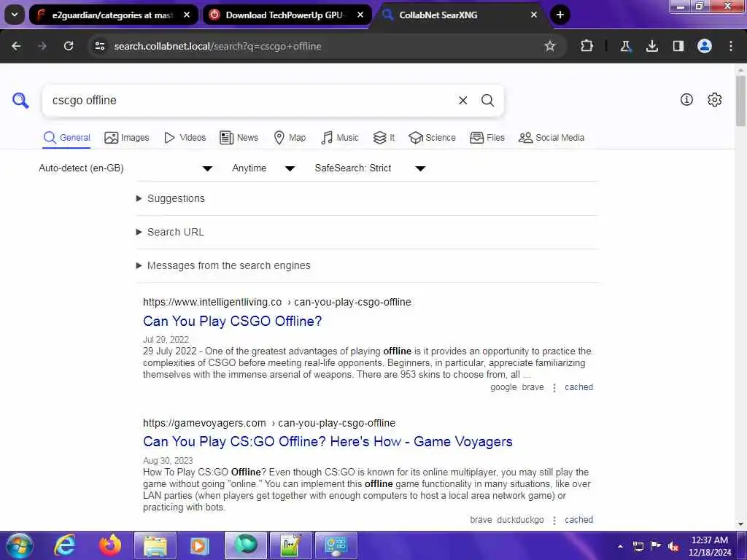Open the About info icon
Screen dimensions: 747x560
pos(686,99)
